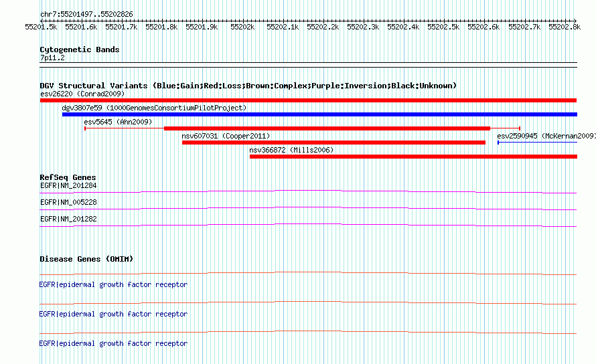Screen dimensions: 596x364
Task: Open the DGV Structural Variants track heading
Action: pos(248,86)
